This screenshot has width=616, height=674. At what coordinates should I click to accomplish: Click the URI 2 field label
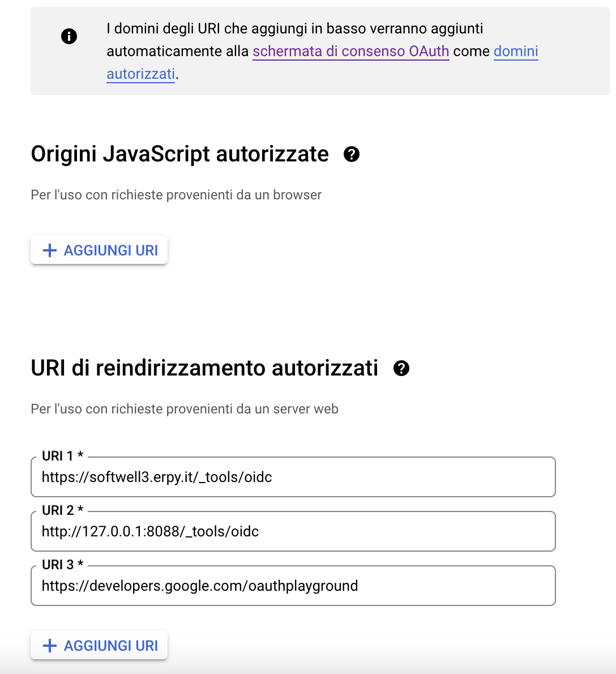click(62, 511)
